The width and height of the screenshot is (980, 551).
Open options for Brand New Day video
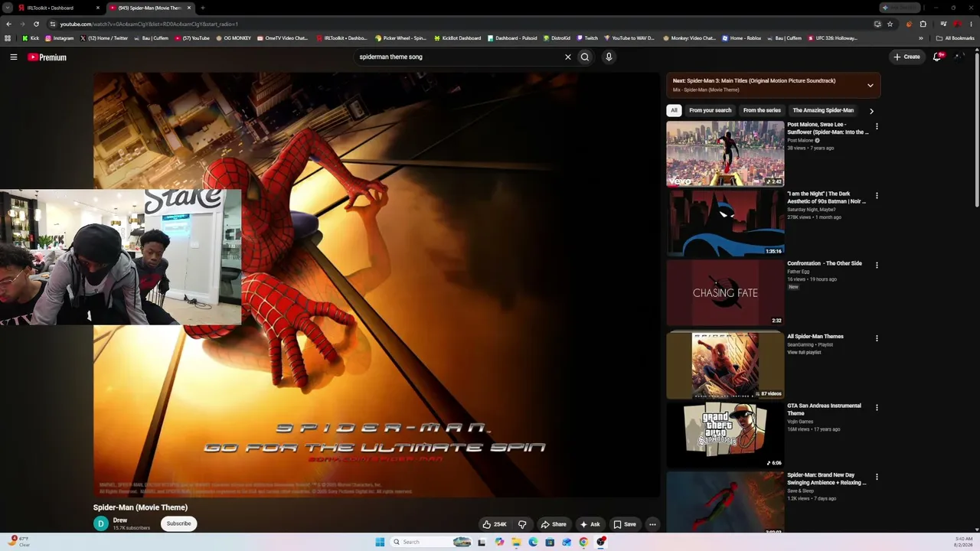877,477
